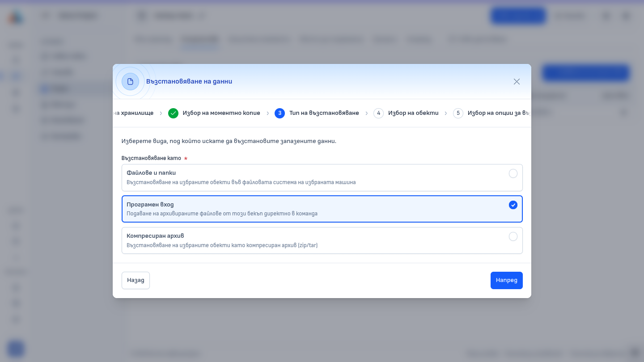Choose the Файлове и папки restore option
This screenshot has height=362, width=644.
[322, 177]
